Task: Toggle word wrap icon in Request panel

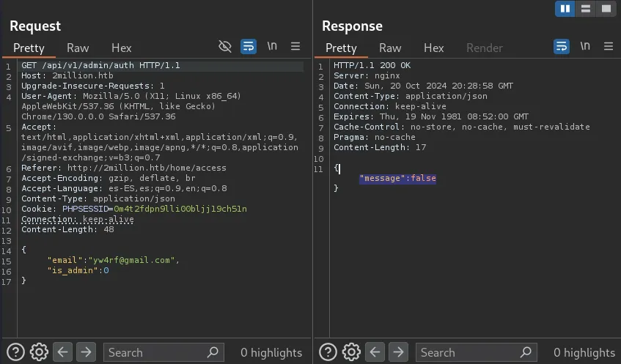Action: coord(249,47)
